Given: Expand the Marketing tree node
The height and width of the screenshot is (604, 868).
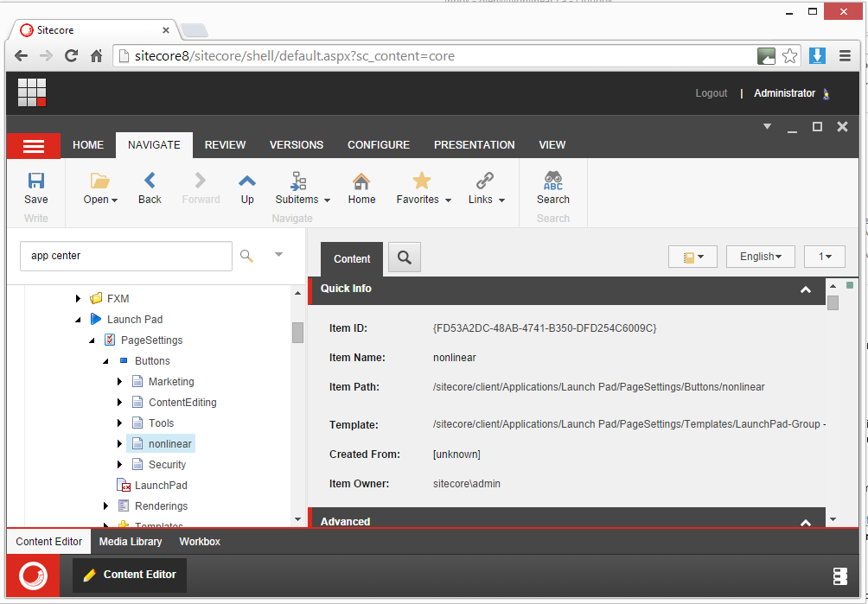Looking at the screenshot, I should (x=119, y=382).
